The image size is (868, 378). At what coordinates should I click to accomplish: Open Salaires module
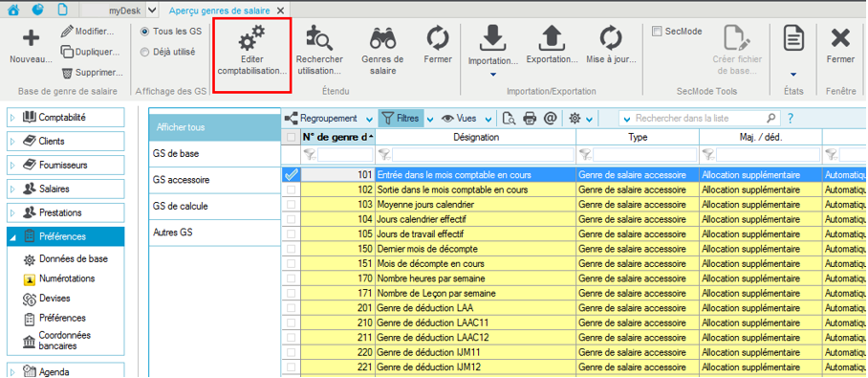click(65, 189)
